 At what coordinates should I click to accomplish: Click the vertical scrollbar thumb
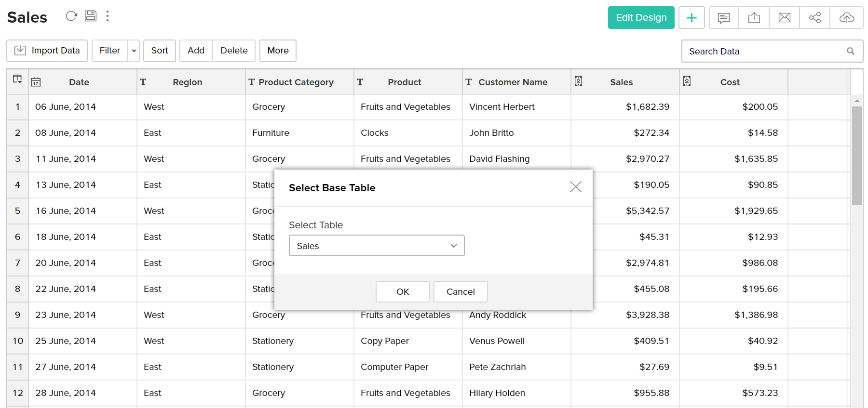857,156
